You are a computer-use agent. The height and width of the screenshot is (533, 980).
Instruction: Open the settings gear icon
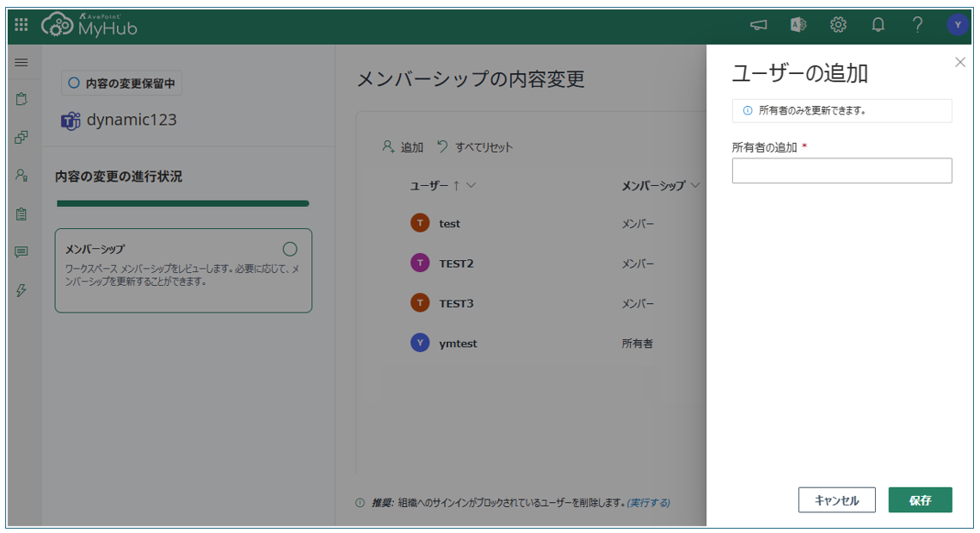(x=838, y=24)
